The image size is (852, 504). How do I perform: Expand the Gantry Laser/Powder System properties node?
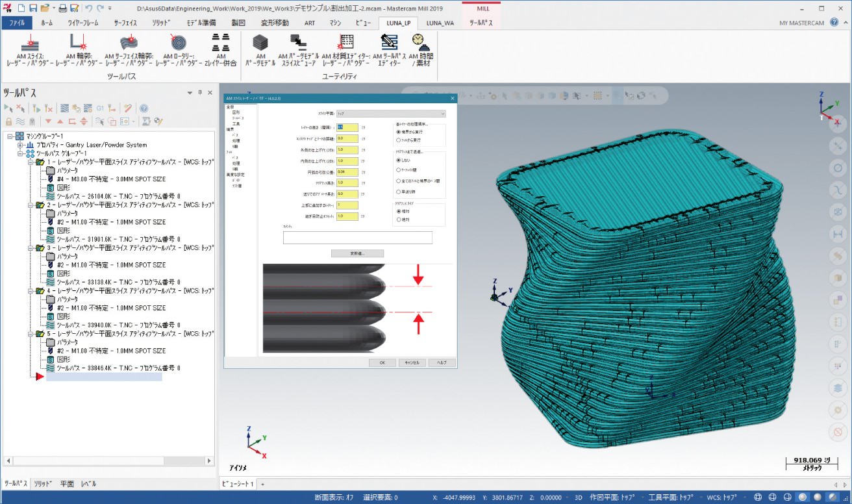pyautogui.click(x=20, y=145)
